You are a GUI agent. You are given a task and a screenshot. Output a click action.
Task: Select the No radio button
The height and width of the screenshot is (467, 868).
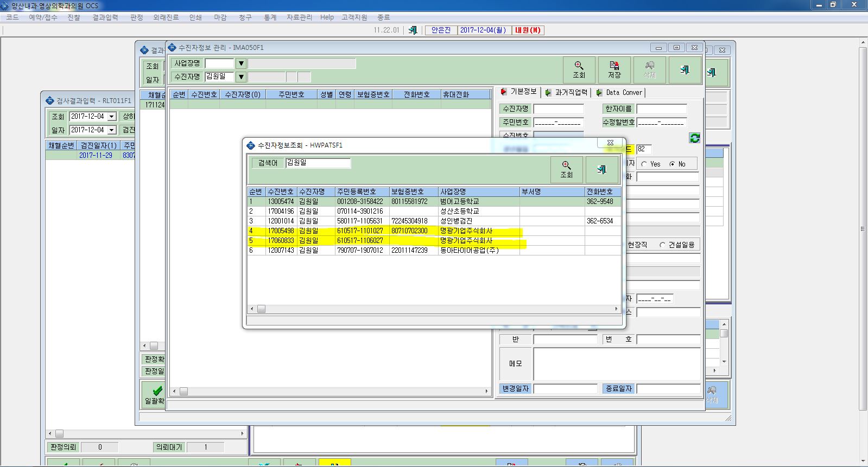[673, 164]
